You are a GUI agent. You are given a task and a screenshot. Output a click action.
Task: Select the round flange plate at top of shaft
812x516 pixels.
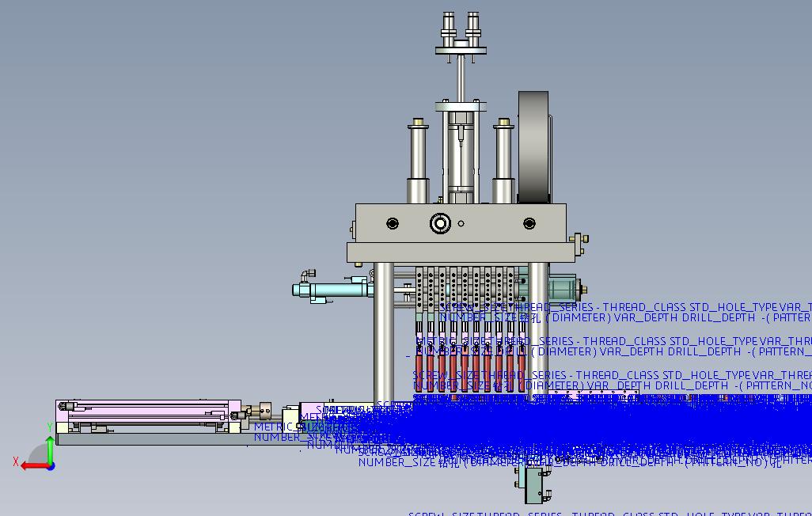[x=461, y=51]
